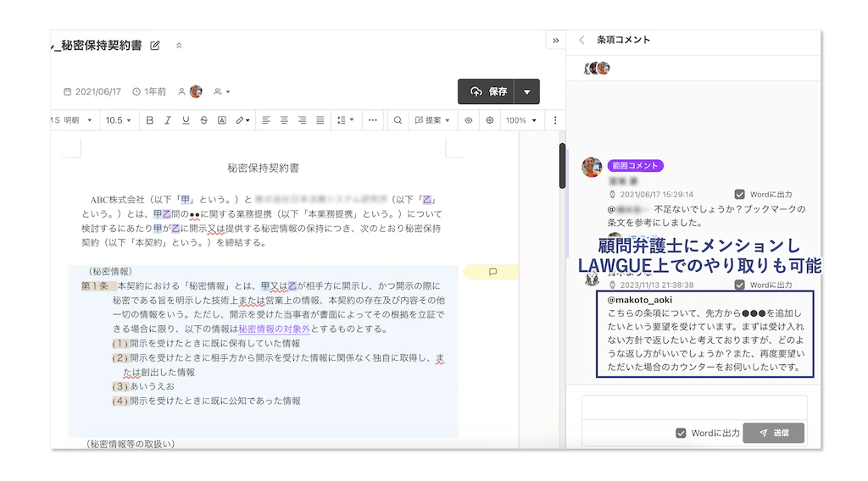This screenshot has height=481, width=868.
Task: Open the dropdown arrow next to 保存
Action: (x=527, y=91)
